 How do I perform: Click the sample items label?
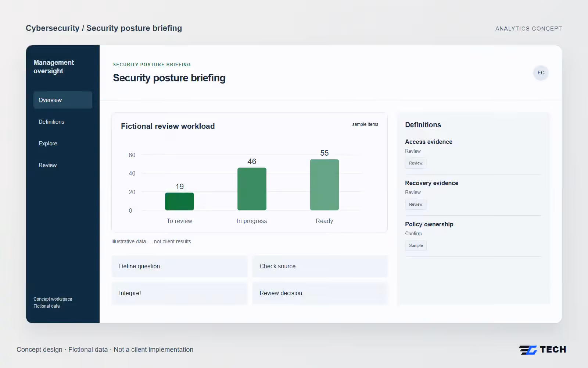coord(365,124)
